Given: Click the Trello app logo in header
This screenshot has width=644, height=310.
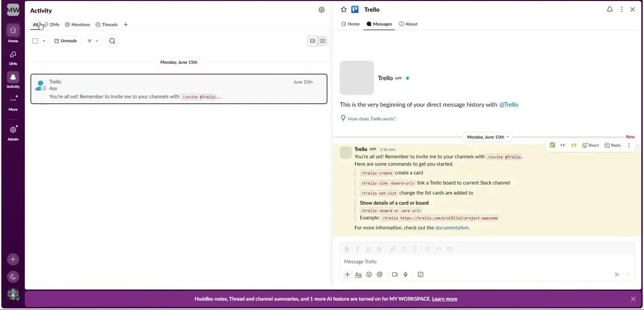Looking at the screenshot, I should [355, 10].
